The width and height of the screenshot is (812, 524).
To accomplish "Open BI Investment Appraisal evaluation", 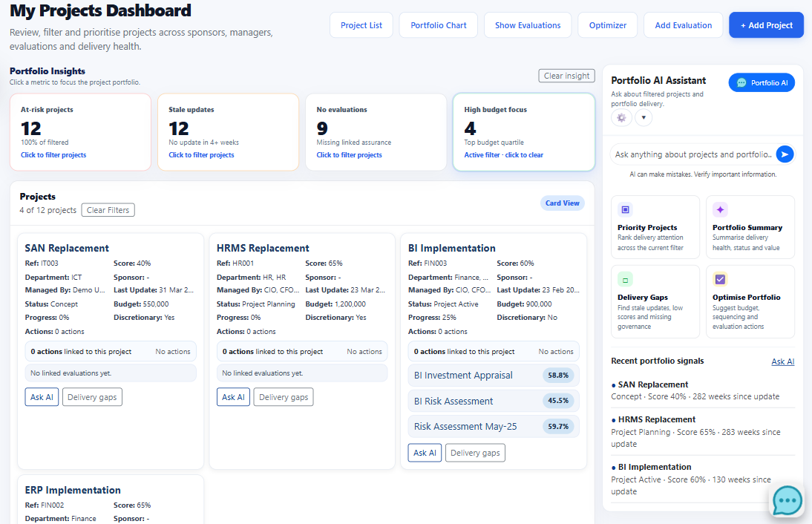I will (494, 376).
